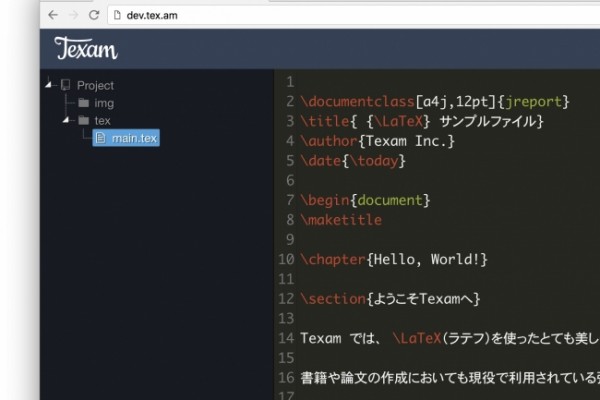
Task: Click the \today command
Action: [x=374, y=161]
